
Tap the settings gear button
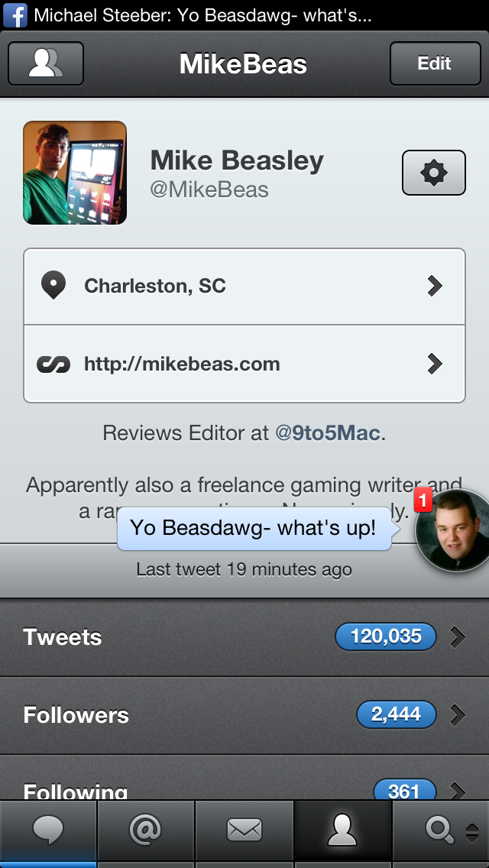click(x=433, y=173)
